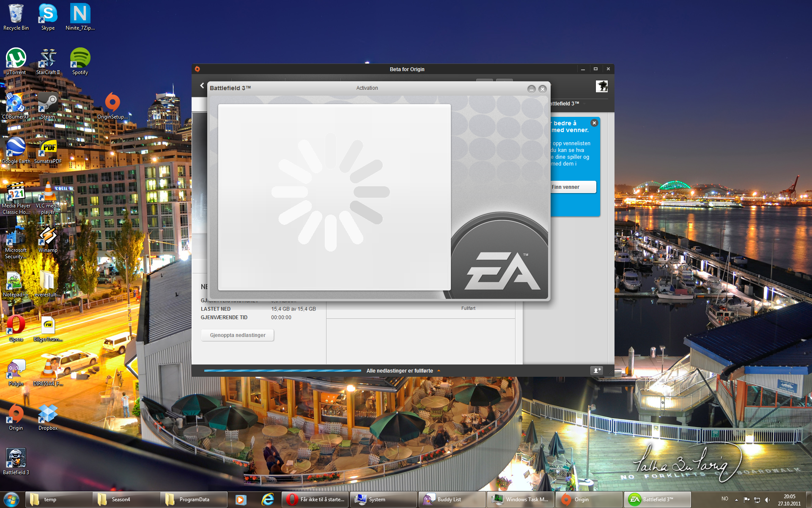Image resolution: width=812 pixels, height=508 pixels.
Task: Click the GJENVÆRENDE TID label
Action: (224, 317)
